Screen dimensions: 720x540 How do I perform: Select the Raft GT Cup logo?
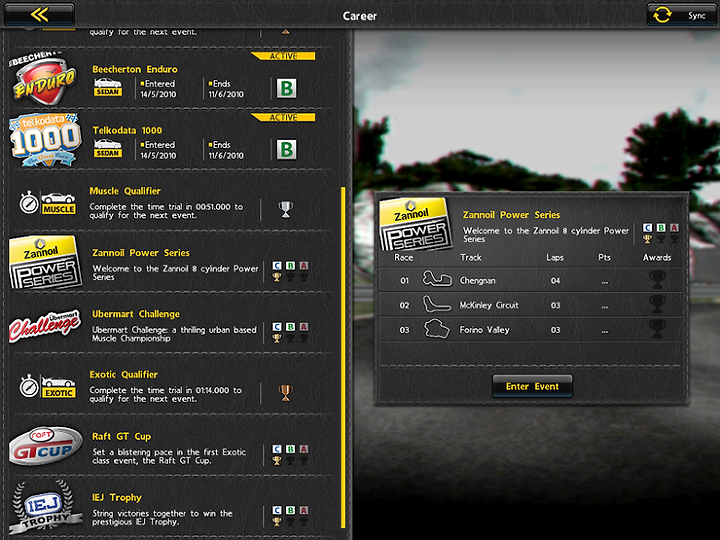(45, 446)
